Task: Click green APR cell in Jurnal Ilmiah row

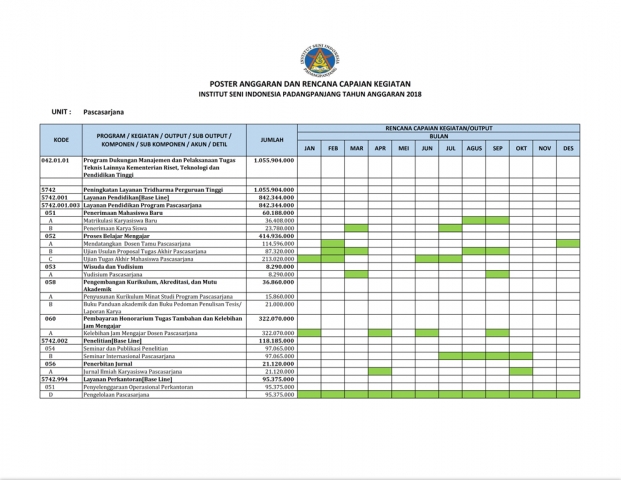Action: point(380,371)
